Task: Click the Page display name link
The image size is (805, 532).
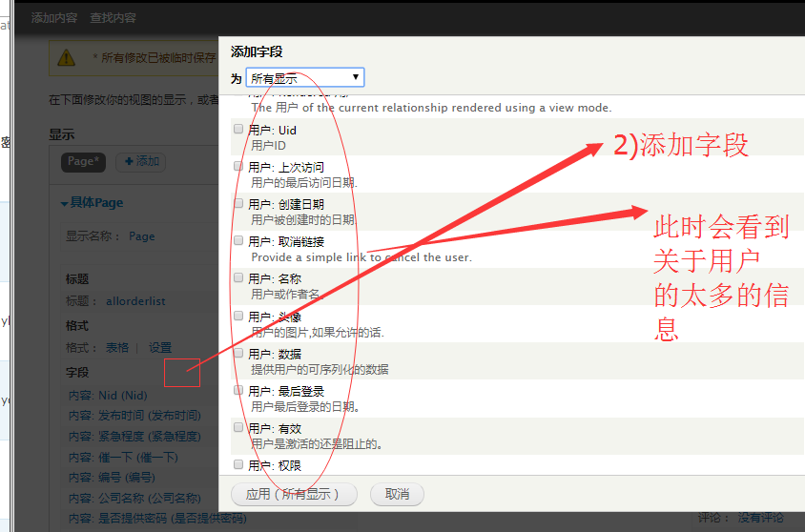Action: (142, 236)
